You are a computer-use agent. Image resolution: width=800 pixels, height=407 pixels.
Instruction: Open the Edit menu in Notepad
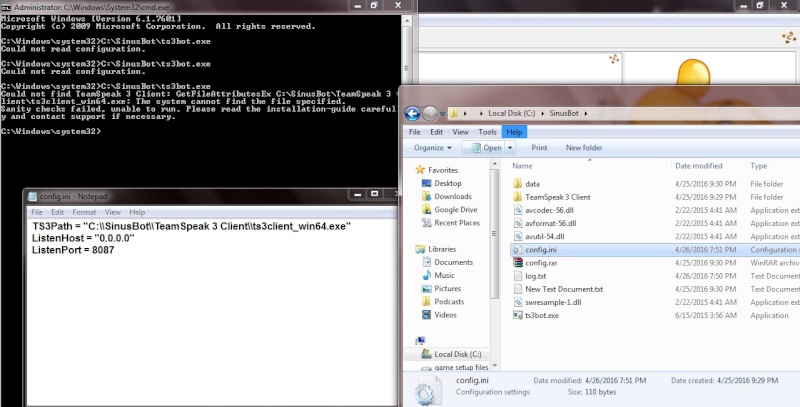click(x=57, y=212)
